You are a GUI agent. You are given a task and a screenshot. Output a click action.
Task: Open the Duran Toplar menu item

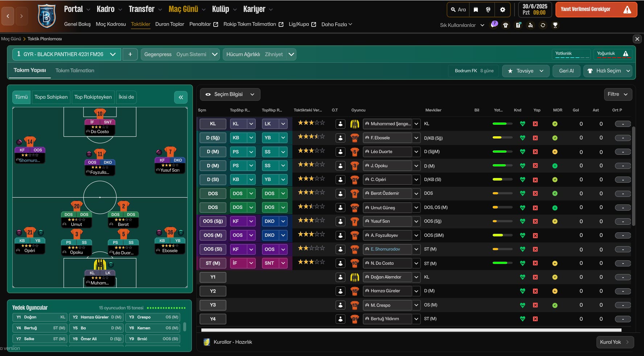(169, 24)
